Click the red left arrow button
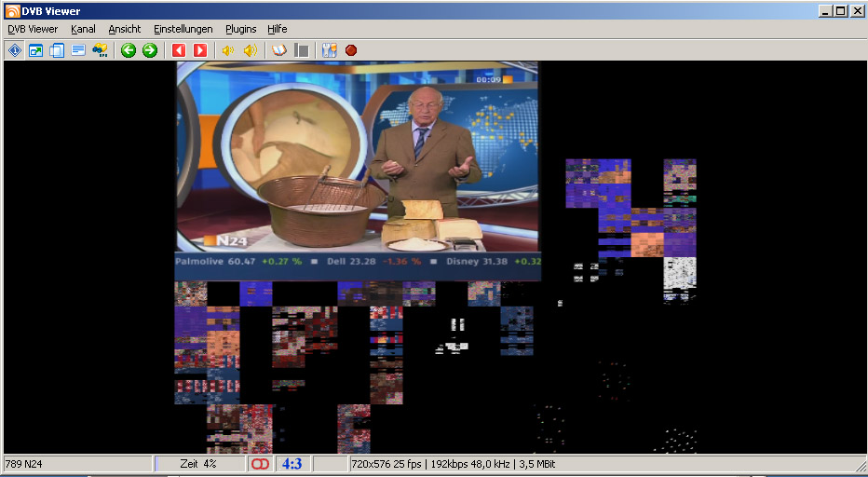The height and width of the screenshot is (477, 868). point(179,50)
